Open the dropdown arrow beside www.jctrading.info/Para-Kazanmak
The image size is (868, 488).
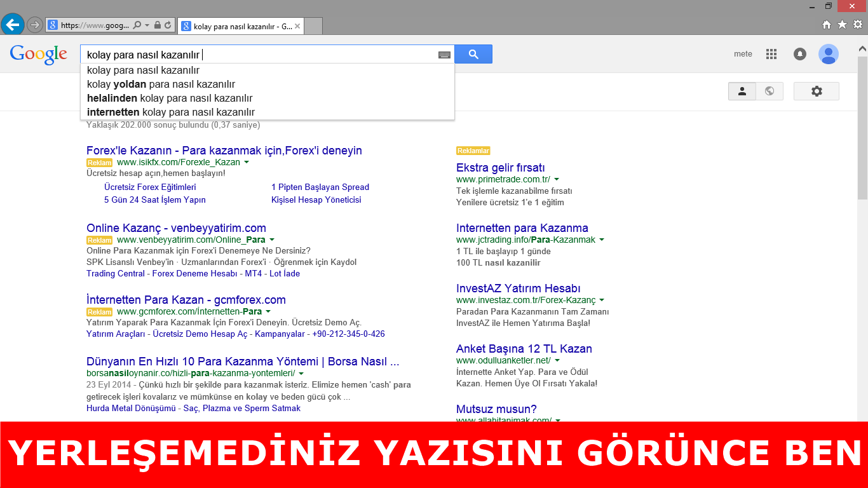point(602,240)
